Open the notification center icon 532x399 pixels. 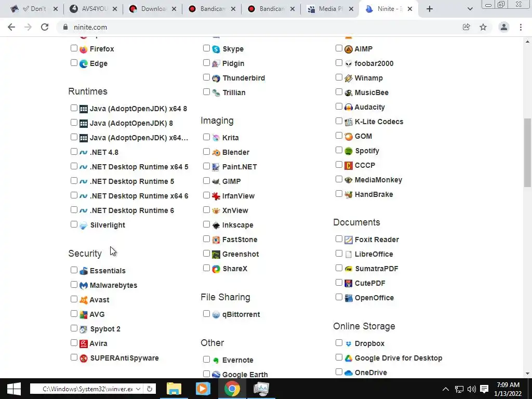(x=485, y=389)
